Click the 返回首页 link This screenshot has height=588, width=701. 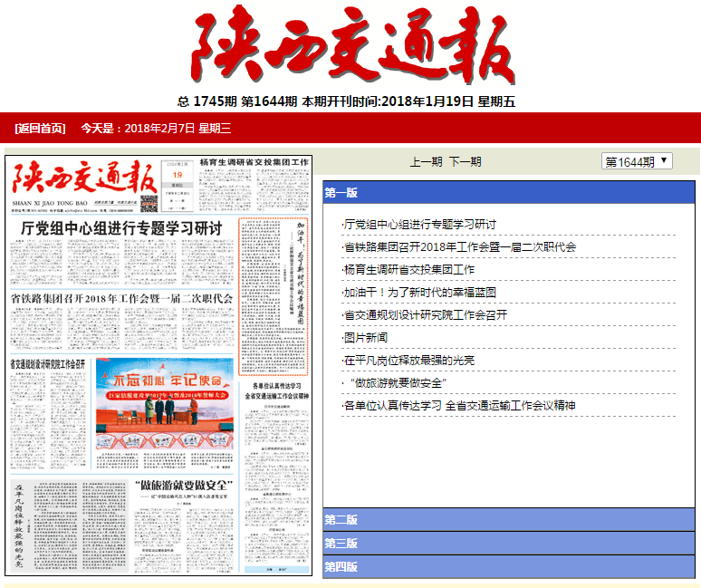(41, 128)
